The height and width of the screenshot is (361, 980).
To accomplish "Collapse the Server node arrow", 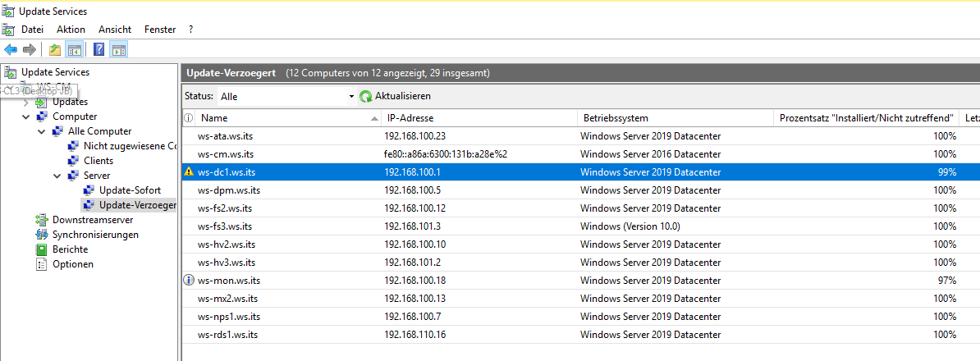I will pos(57,176).
